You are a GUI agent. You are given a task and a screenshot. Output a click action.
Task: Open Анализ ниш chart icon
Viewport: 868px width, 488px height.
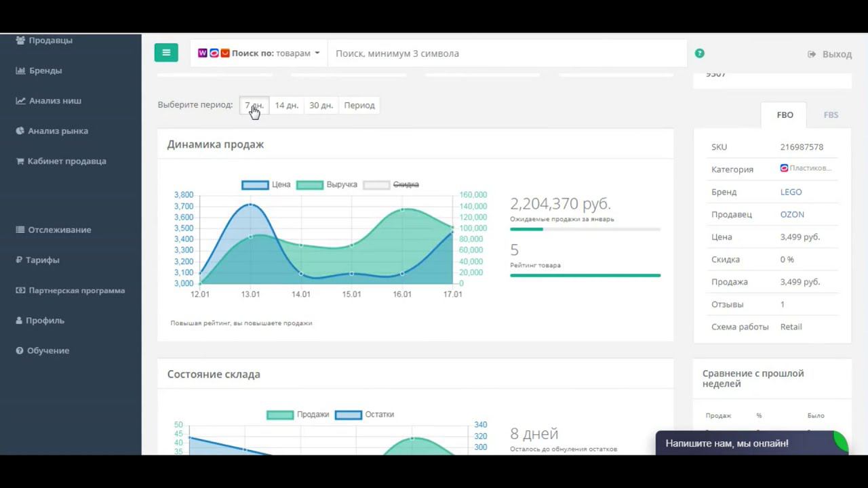20,100
